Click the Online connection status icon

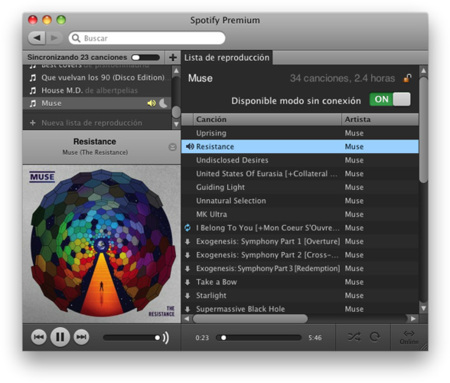tap(409, 337)
